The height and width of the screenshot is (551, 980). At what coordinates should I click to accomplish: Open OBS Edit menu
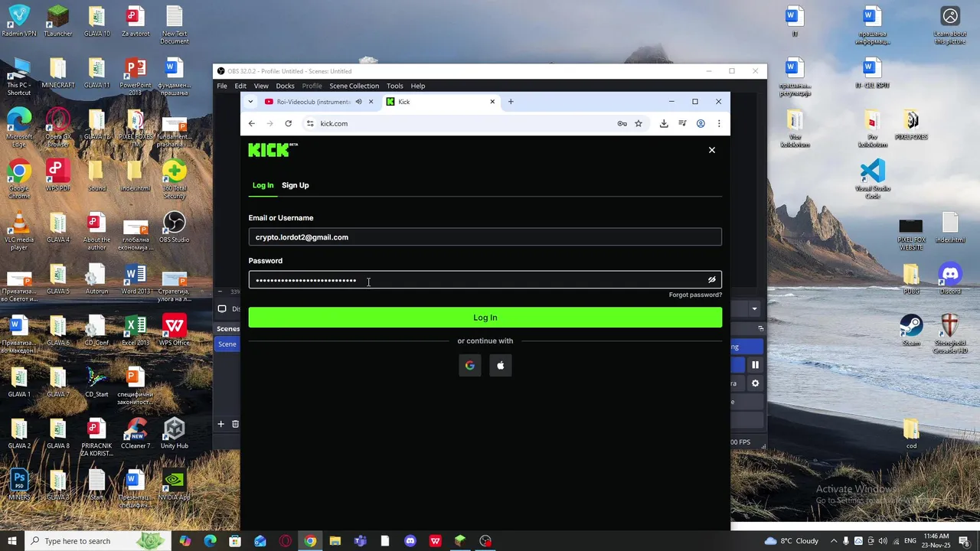(x=240, y=86)
